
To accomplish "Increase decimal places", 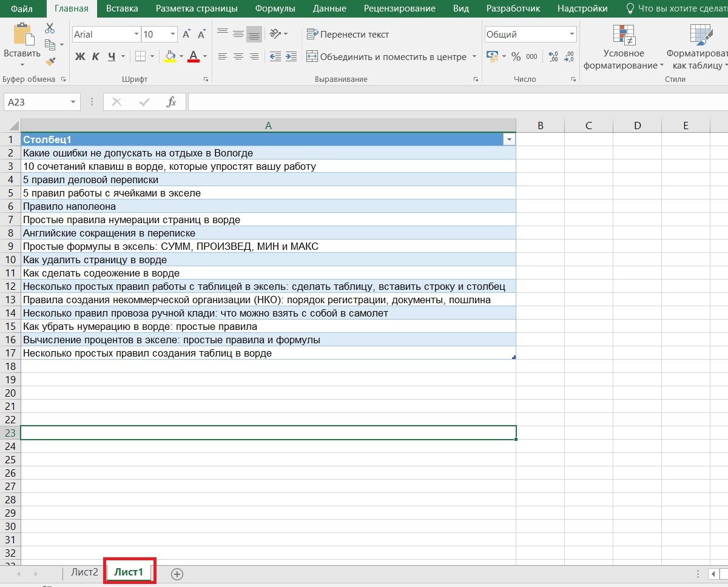I will pyautogui.click(x=553, y=56).
